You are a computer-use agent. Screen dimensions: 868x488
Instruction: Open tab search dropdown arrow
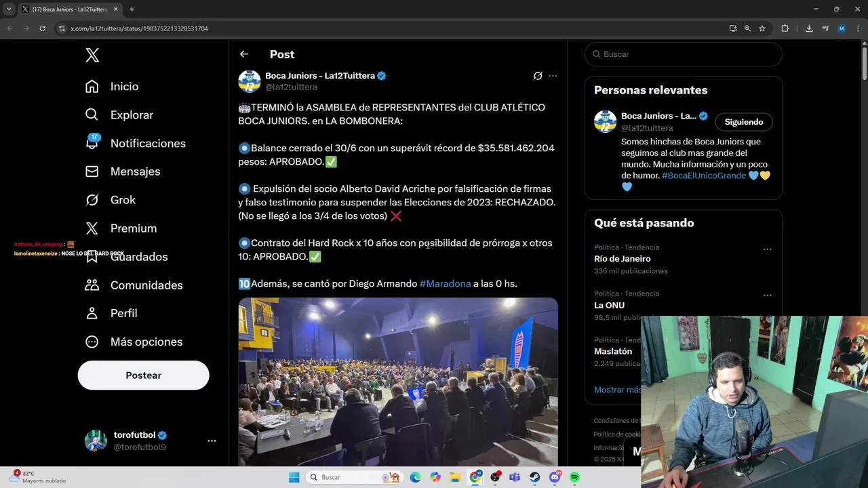click(9, 9)
